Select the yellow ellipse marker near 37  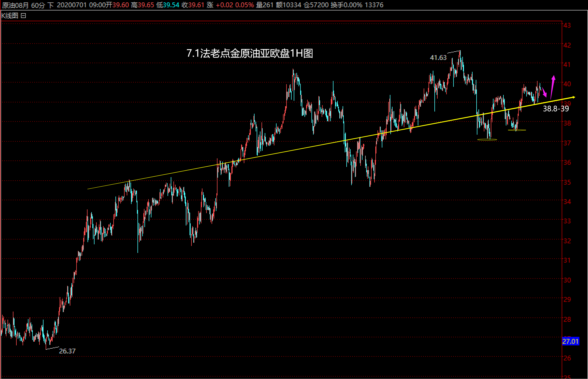(x=487, y=140)
